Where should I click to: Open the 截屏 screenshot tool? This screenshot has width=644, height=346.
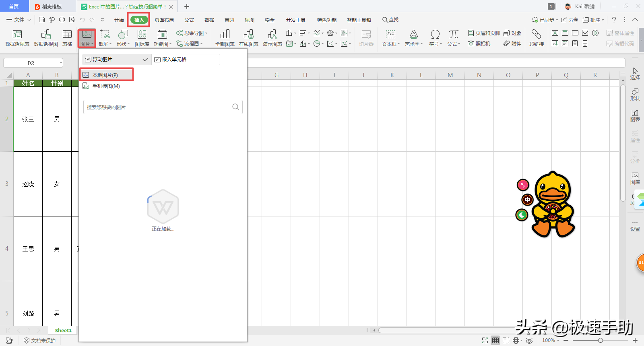(x=105, y=38)
